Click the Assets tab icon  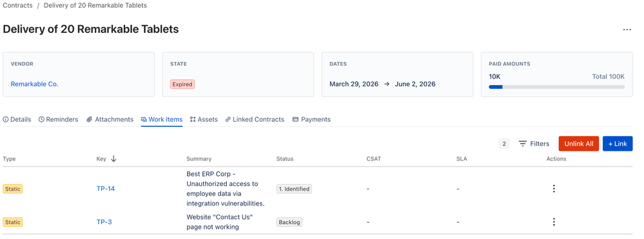[193, 120]
